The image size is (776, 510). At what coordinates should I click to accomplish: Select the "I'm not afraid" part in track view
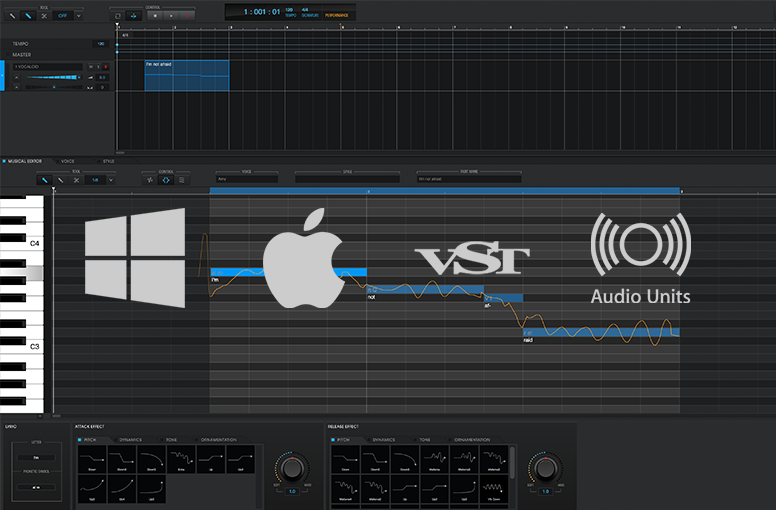187,76
